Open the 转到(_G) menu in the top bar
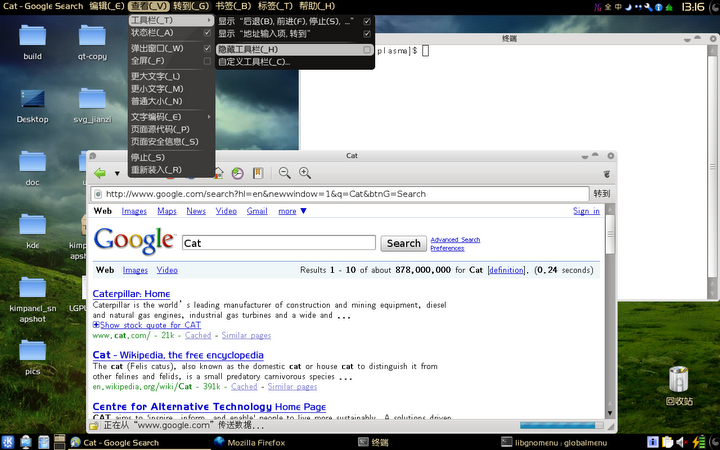720x450 pixels. point(191,6)
